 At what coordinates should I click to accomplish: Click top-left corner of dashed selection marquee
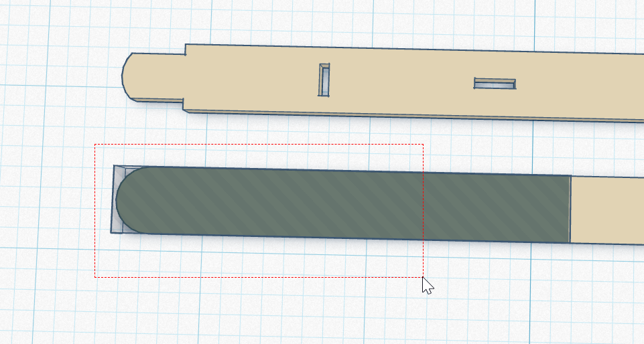point(95,145)
